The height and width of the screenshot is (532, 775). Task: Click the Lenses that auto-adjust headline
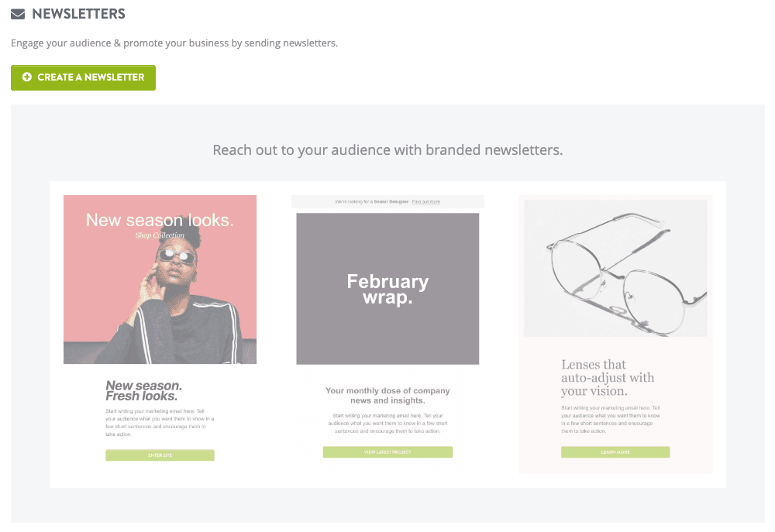(x=608, y=378)
